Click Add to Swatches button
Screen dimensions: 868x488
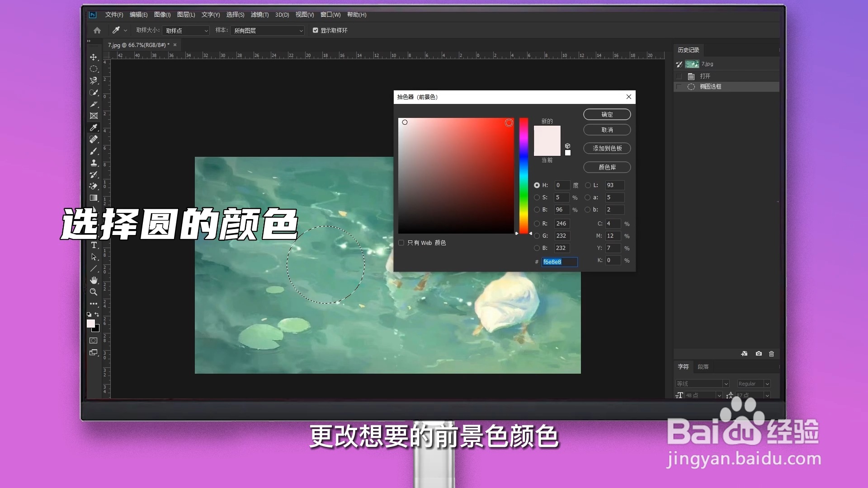click(x=607, y=148)
